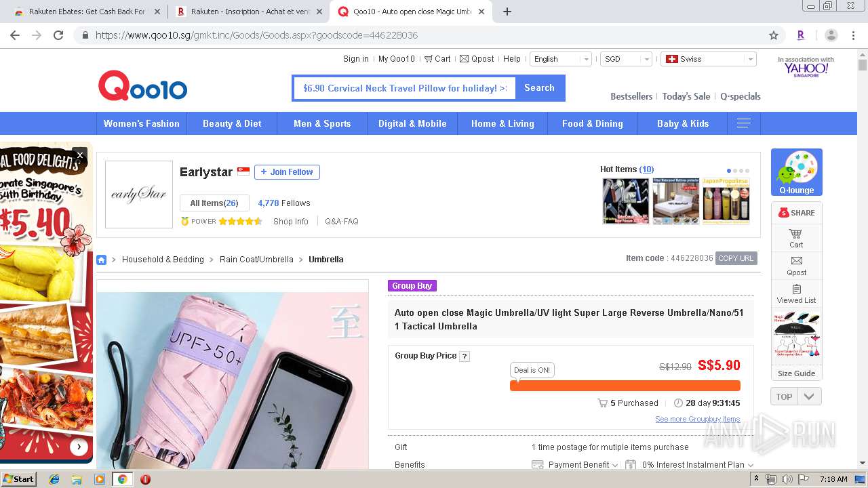Open Viewed List in sidebar

point(796,293)
